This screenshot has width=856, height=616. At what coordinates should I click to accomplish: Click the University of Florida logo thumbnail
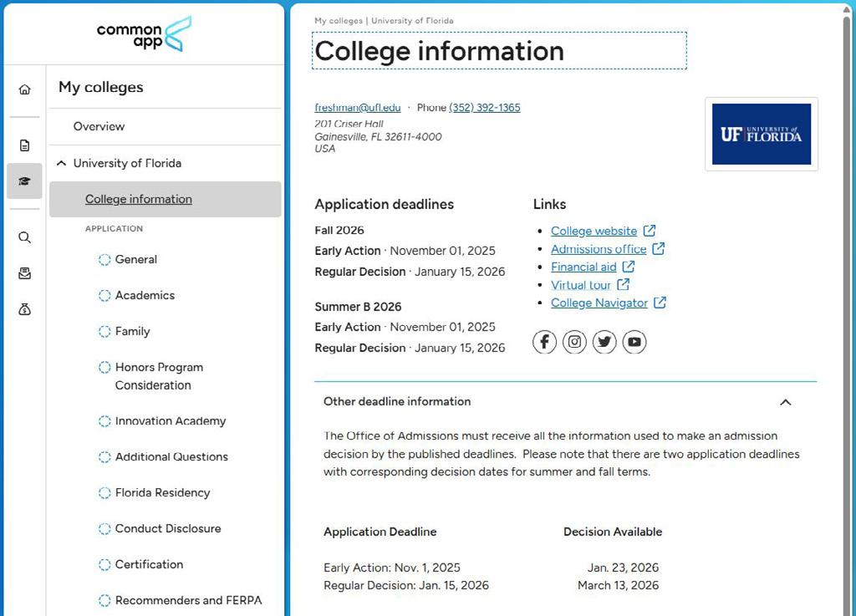point(761,135)
